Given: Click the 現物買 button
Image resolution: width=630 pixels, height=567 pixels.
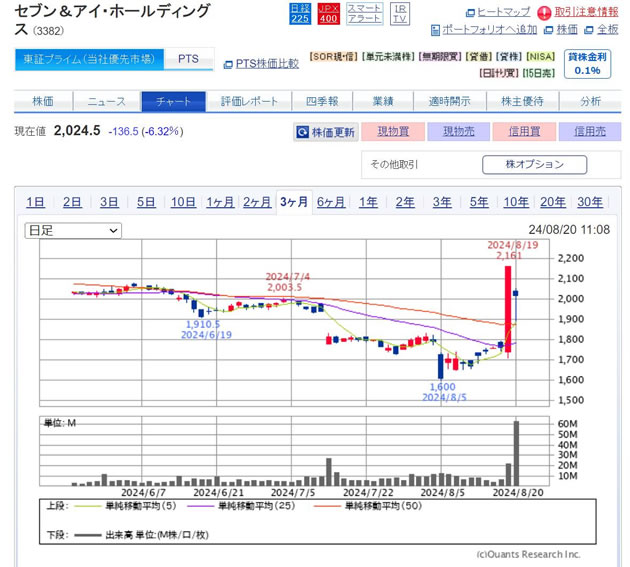Looking at the screenshot, I should coord(393,132).
